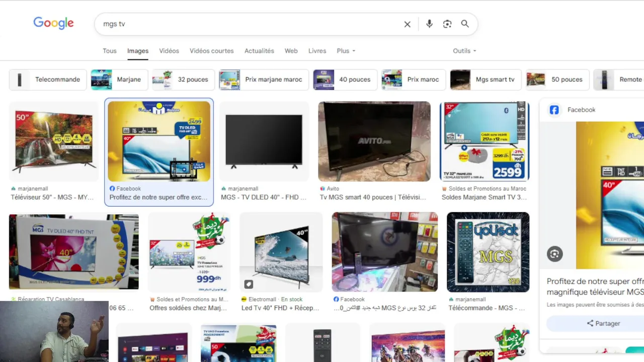Open 'Offres soldées chez Marj' link
Image resolution: width=644 pixels, height=362 pixels.
pos(188,308)
